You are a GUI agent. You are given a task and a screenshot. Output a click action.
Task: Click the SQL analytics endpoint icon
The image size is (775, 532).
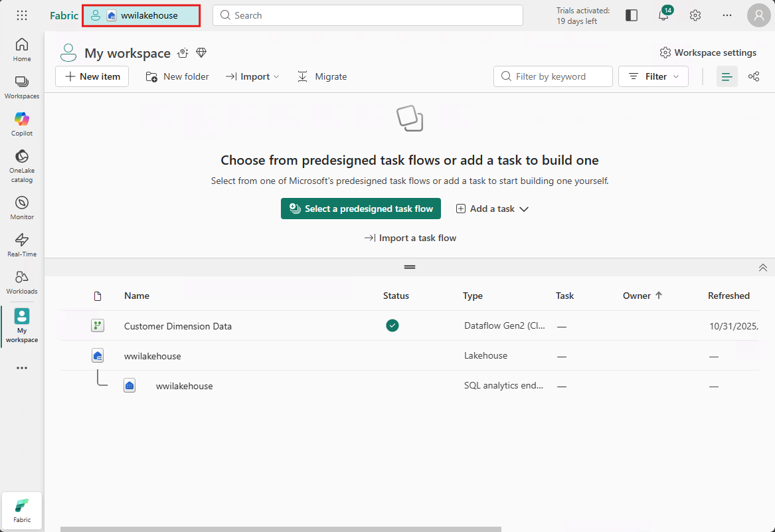(x=129, y=386)
